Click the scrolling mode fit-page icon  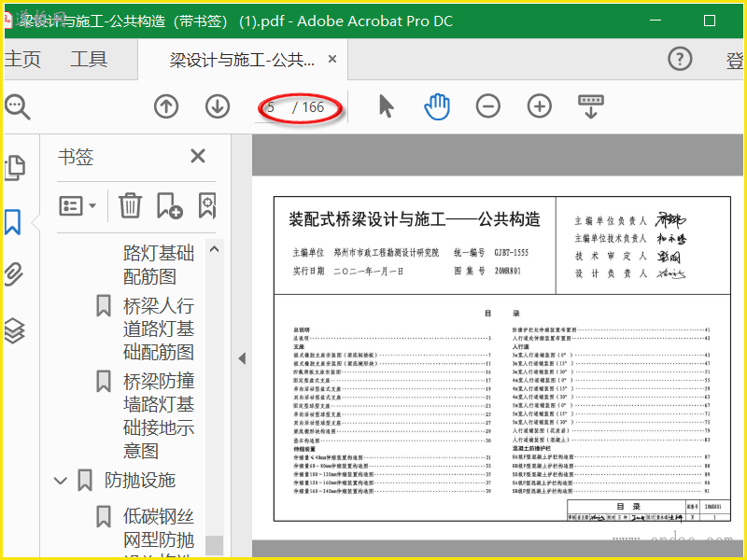591,106
